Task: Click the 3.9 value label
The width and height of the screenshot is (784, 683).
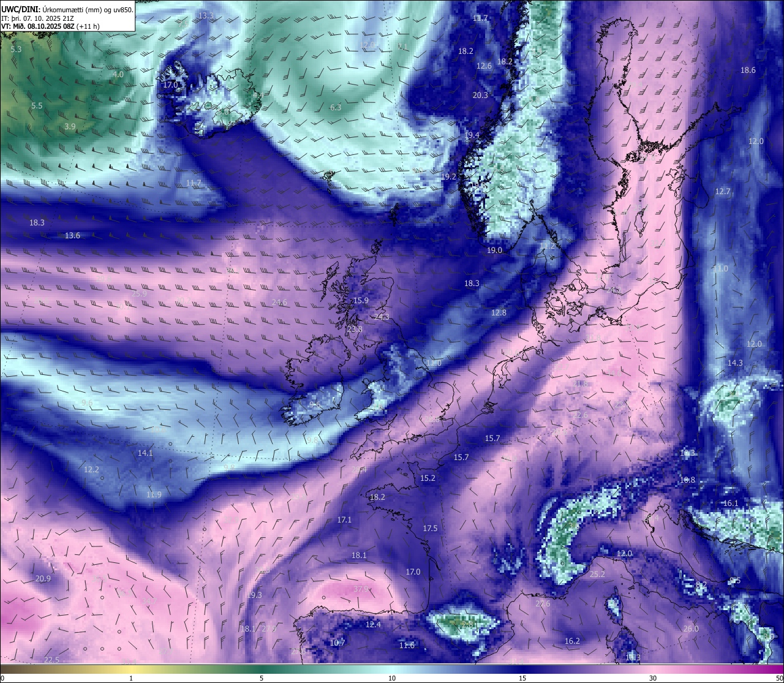Action: coord(70,126)
